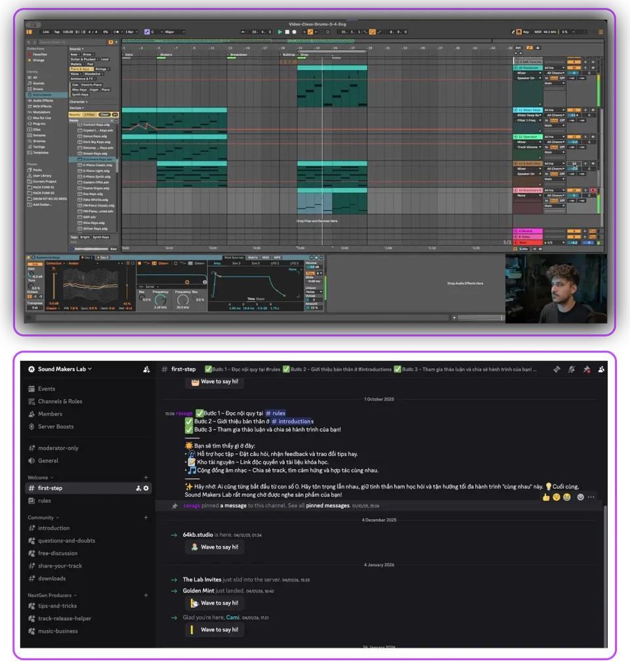Open notification settings bell in Discord header
630x672 pixels.
tap(572, 369)
